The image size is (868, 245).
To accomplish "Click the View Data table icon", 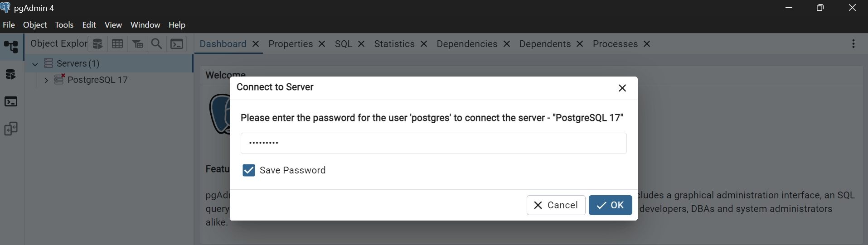I will [117, 44].
